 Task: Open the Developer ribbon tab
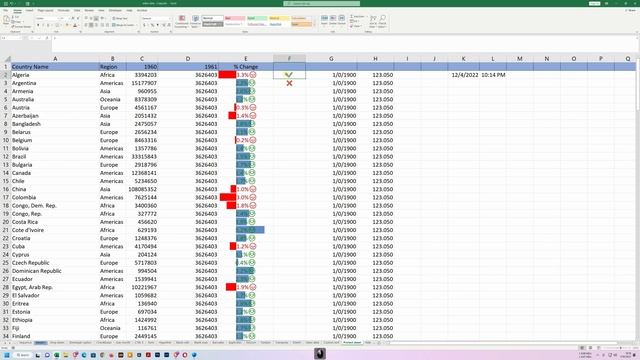[x=115, y=10]
